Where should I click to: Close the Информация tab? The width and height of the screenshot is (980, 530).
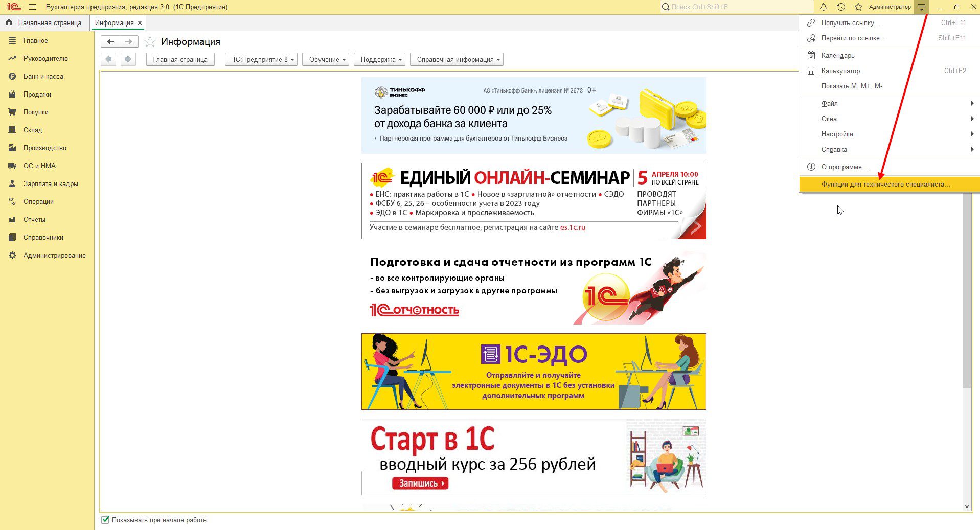click(x=140, y=23)
